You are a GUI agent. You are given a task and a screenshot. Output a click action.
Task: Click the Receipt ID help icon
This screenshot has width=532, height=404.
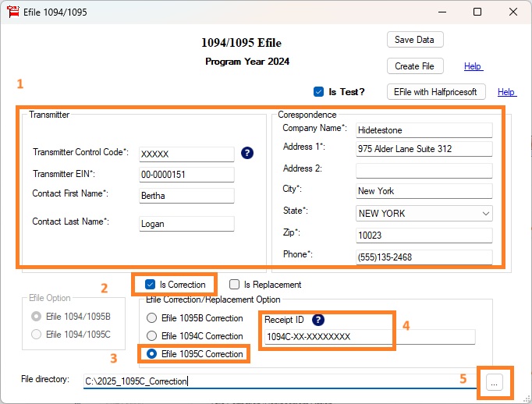pos(318,320)
